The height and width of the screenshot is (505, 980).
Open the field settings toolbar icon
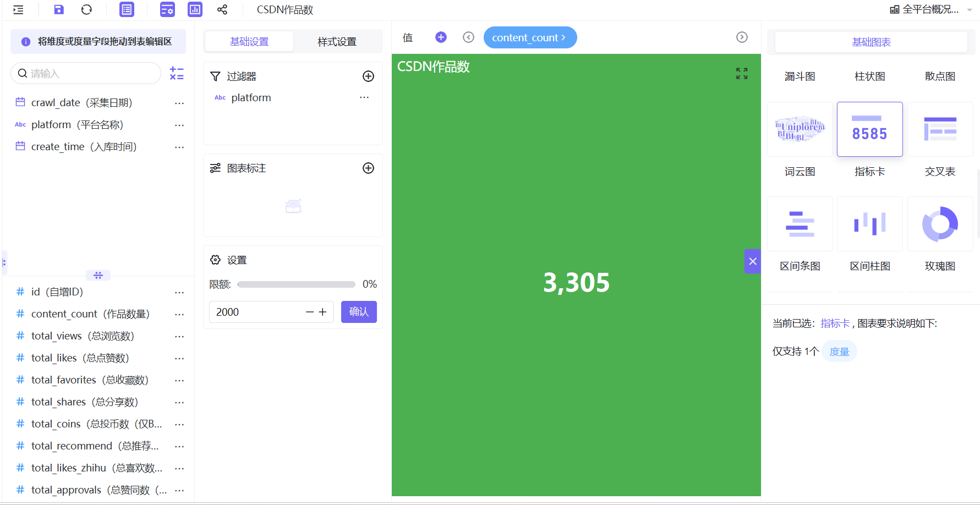(x=167, y=9)
